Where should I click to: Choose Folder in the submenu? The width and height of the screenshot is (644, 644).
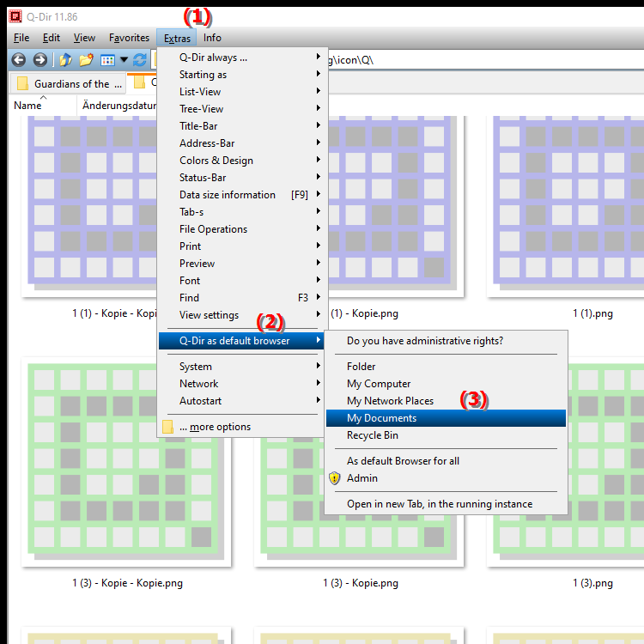pyautogui.click(x=446, y=367)
